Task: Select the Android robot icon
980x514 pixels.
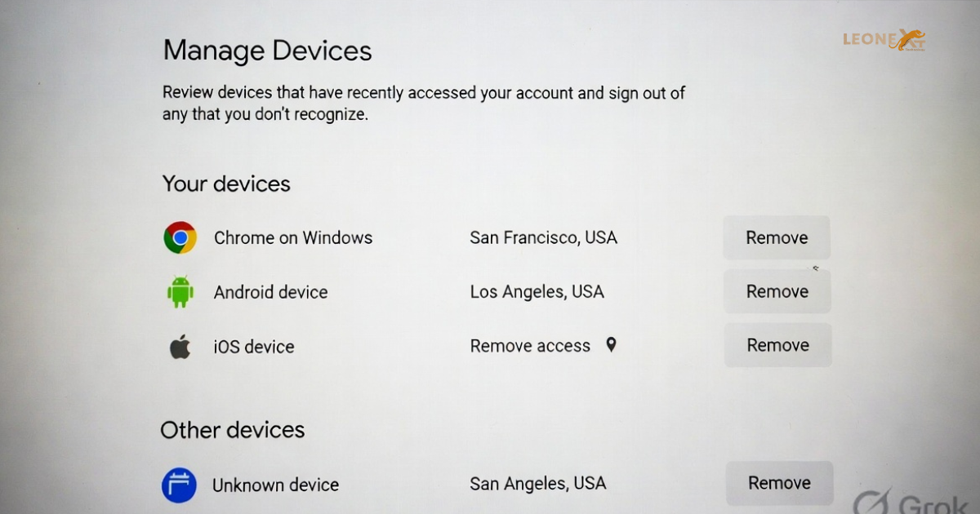Action: click(179, 291)
